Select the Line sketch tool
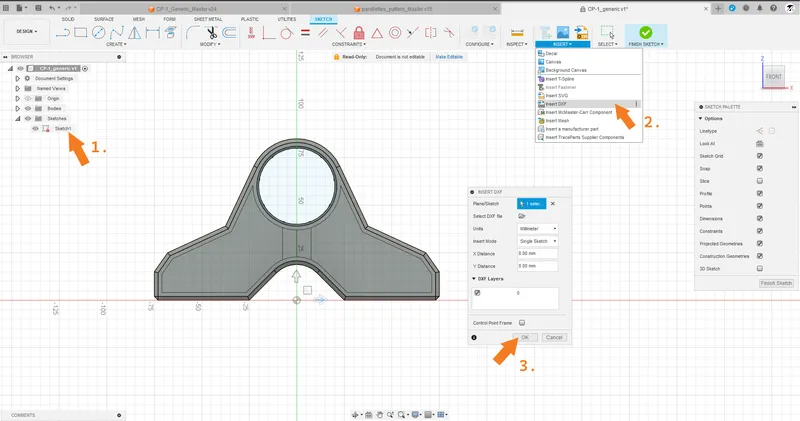The height and width of the screenshot is (421, 800). (62, 33)
